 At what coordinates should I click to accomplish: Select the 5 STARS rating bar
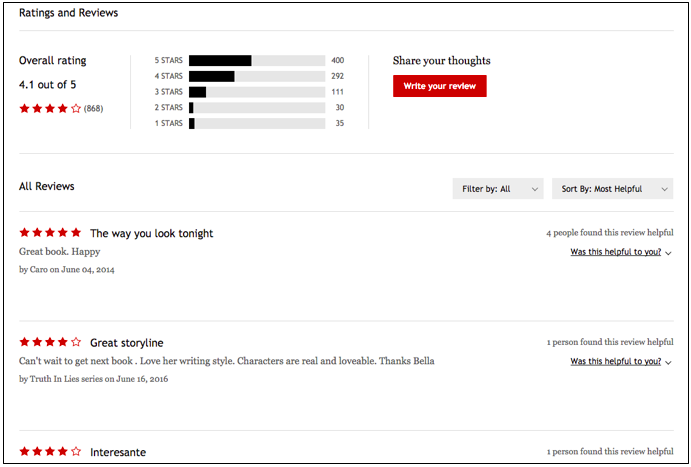[x=257, y=60]
